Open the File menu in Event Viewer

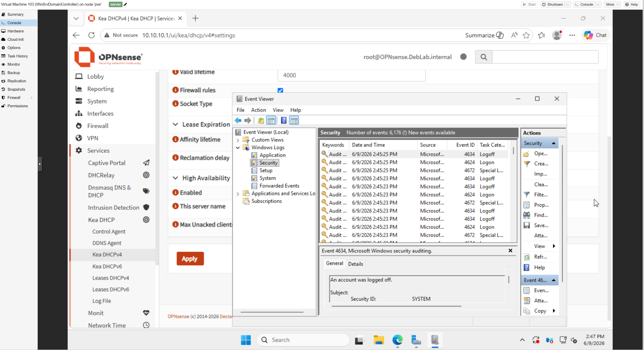click(x=240, y=110)
